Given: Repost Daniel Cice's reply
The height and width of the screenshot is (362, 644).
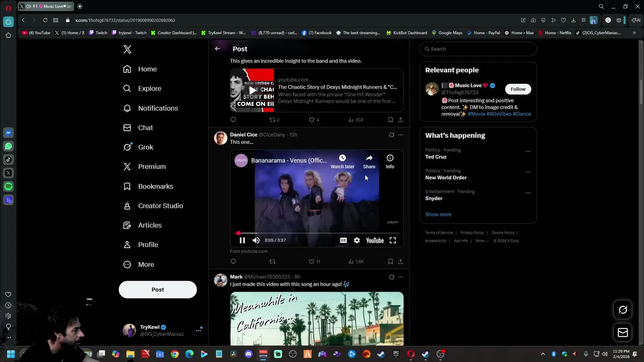Looking at the screenshot, I should tap(272, 261).
